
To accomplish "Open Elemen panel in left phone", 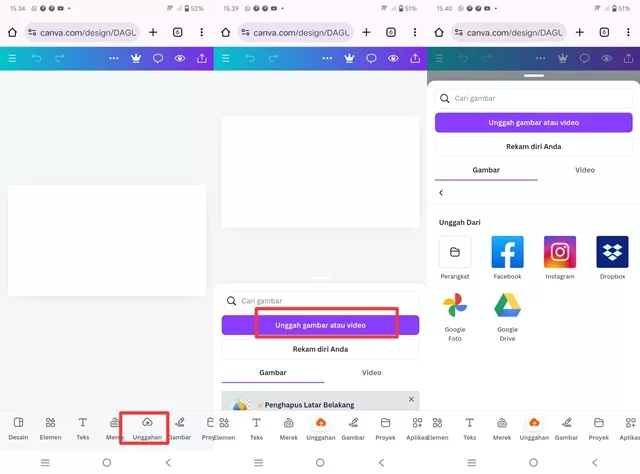I will 50,428.
